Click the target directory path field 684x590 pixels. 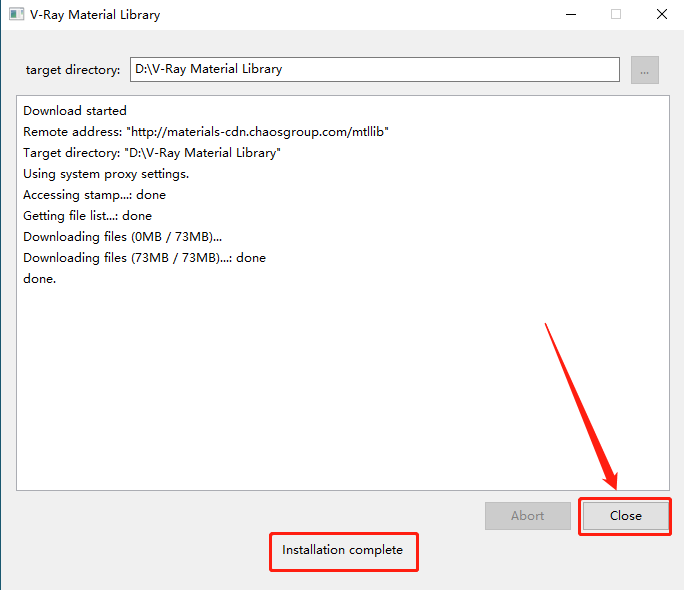click(375, 69)
